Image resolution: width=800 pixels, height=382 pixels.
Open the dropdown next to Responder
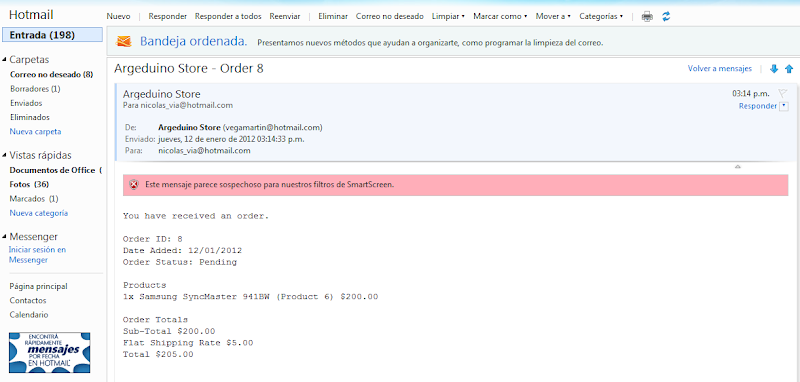tap(784, 106)
